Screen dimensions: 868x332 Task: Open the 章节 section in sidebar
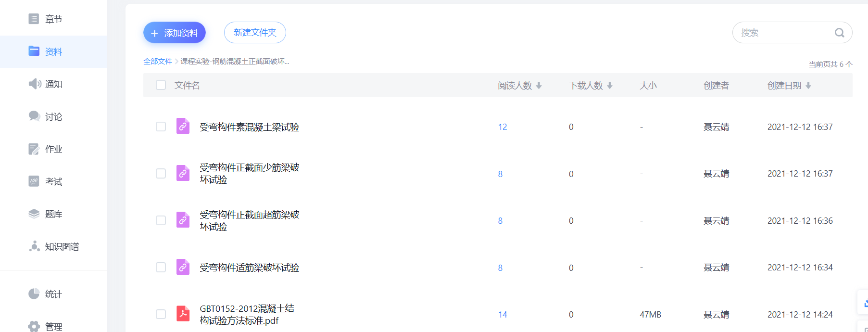tap(53, 19)
